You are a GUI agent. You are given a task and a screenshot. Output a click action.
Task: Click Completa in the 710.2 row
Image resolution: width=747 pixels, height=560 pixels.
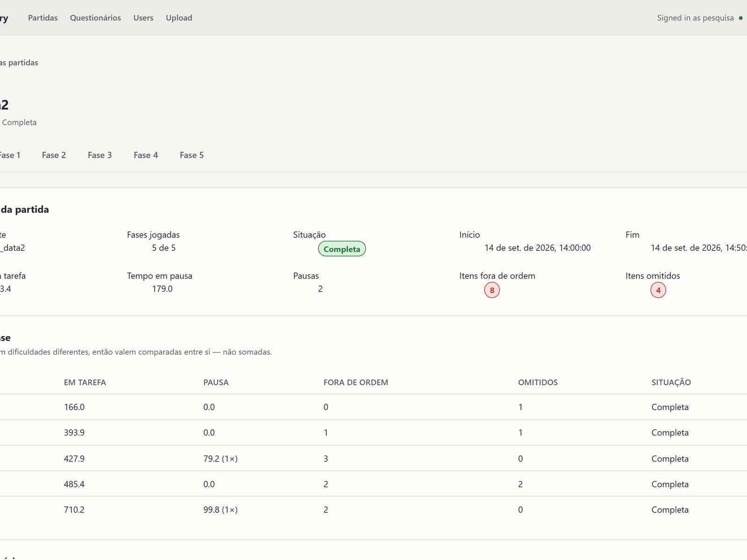[670, 510]
